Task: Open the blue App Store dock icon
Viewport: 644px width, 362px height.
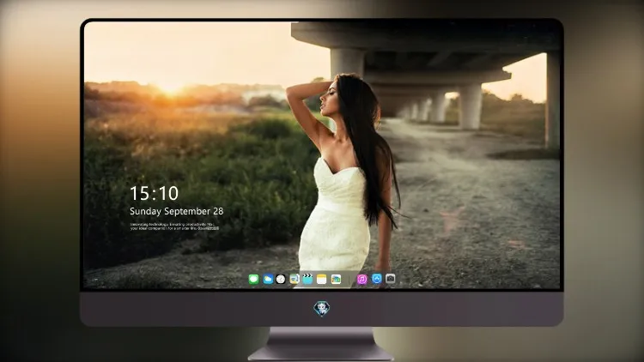Action: pos(377,279)
